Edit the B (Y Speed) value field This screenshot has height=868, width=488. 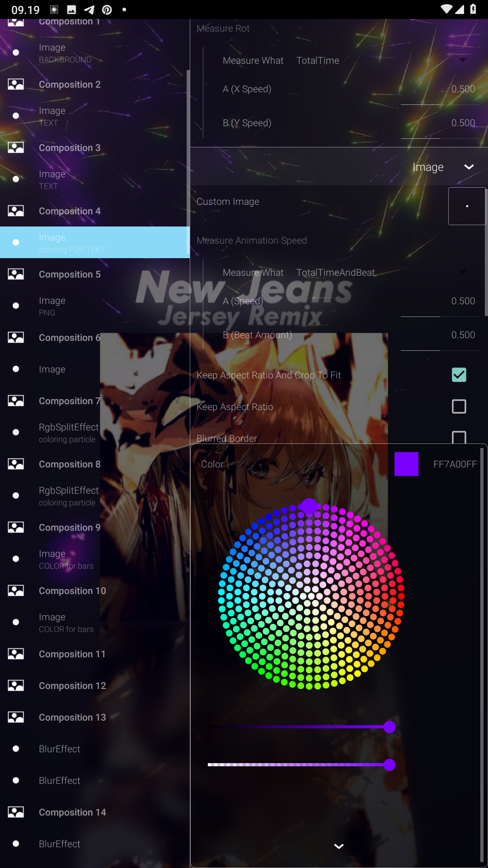(x=440, y=123)
